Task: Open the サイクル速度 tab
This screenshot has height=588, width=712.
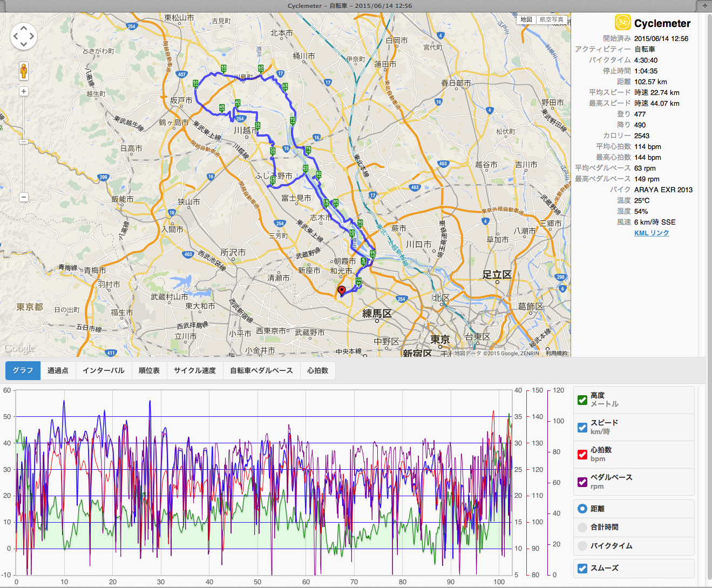Action: [x=195, y=370]
